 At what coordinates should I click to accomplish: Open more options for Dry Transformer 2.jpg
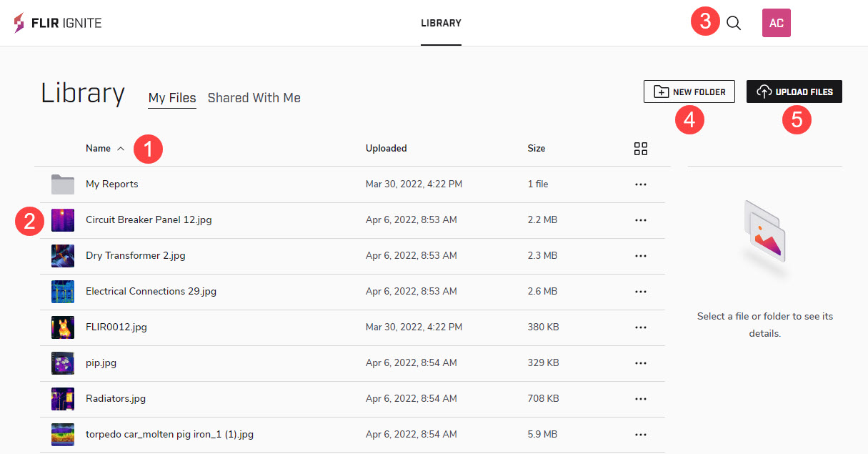point(641,256)
